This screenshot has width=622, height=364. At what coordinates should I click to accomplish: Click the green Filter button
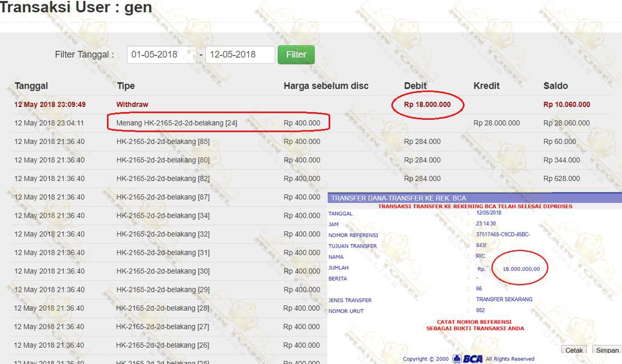tap(296, 55)
